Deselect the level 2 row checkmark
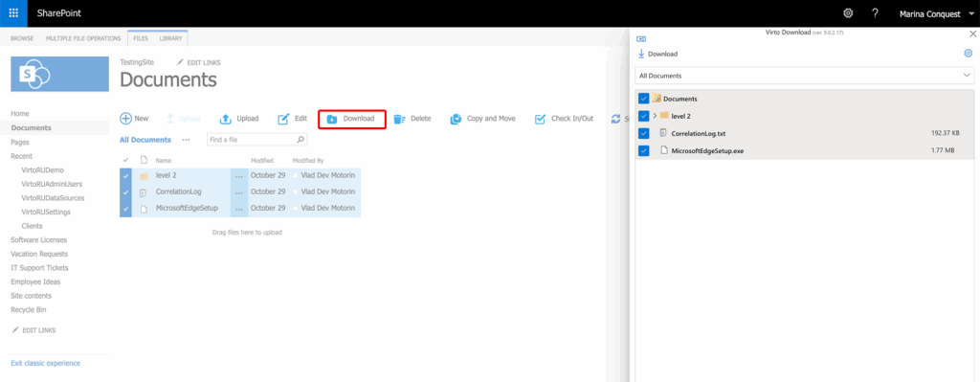The height and width of the screenshot is (382, 980). 125,176
